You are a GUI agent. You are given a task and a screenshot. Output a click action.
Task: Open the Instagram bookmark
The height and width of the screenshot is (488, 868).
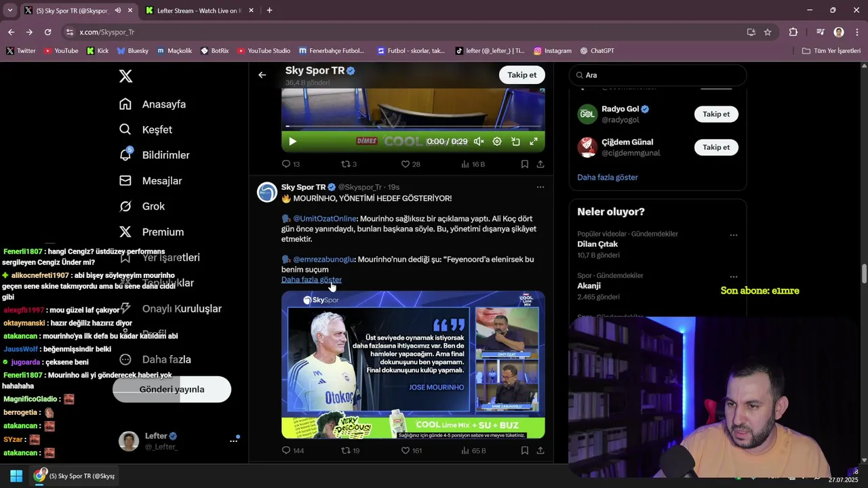point(553,51)
